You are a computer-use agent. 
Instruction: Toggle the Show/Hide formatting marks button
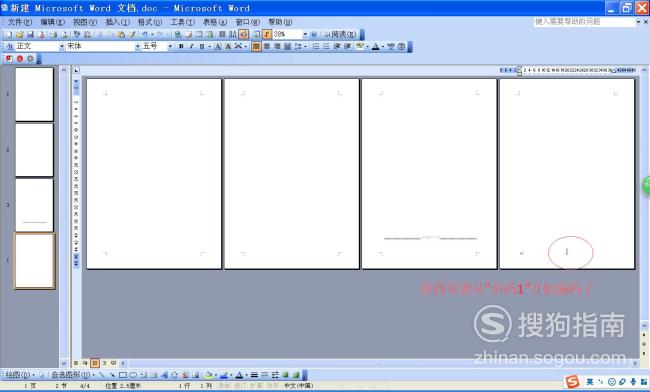pyautogui.click(x=267, y=34)
